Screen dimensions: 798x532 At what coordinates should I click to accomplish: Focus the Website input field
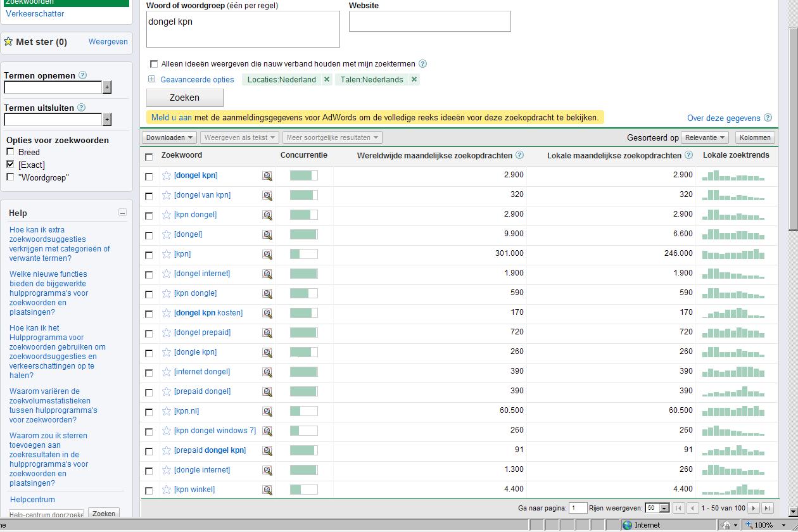pyautogui.click(x=429, y=22)
